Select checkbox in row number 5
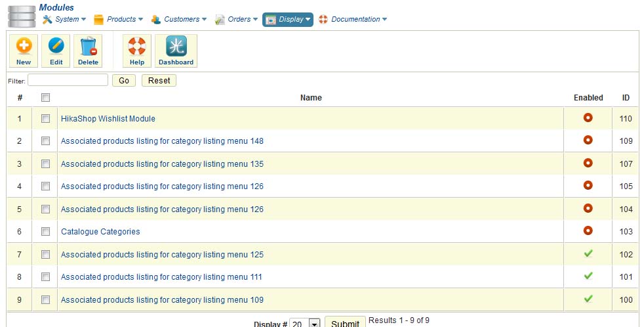 pyautogui.click(x=46, y=209)
